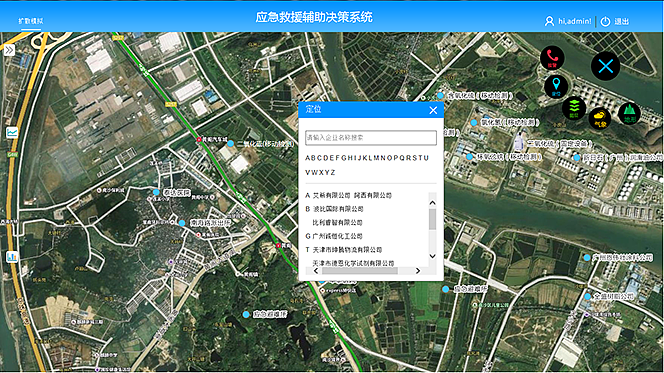Select 天津市 chemical reagent company row

point(353,263)
